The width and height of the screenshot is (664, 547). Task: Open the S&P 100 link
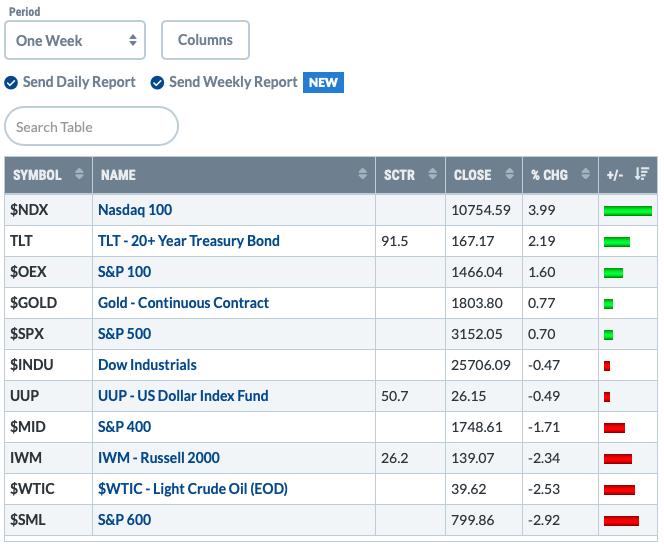124,272
